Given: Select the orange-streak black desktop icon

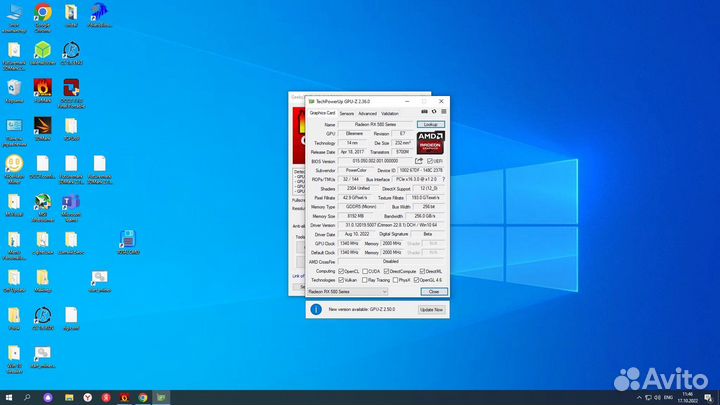Looking at the screenshot, I should click(43, 129).
